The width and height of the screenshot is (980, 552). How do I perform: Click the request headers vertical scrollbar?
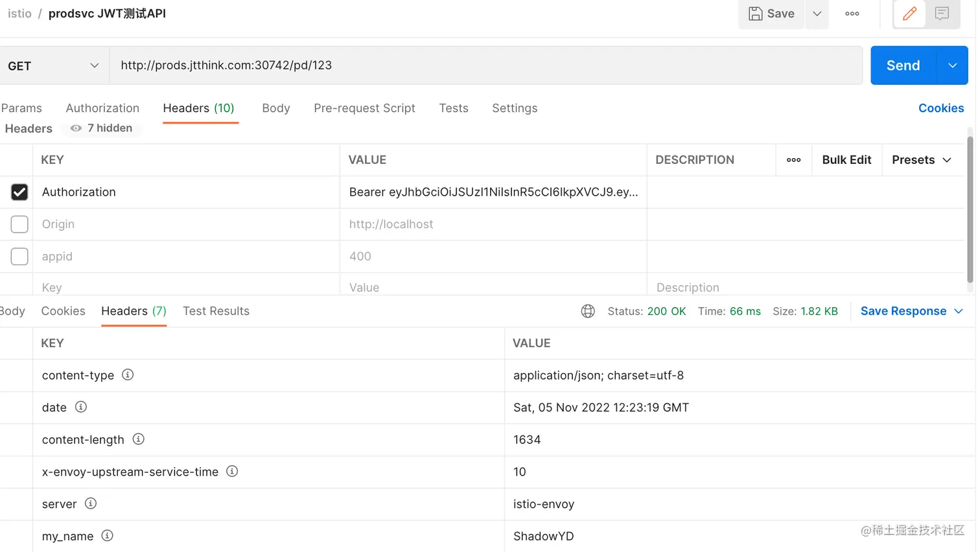[x=970, y=210]
